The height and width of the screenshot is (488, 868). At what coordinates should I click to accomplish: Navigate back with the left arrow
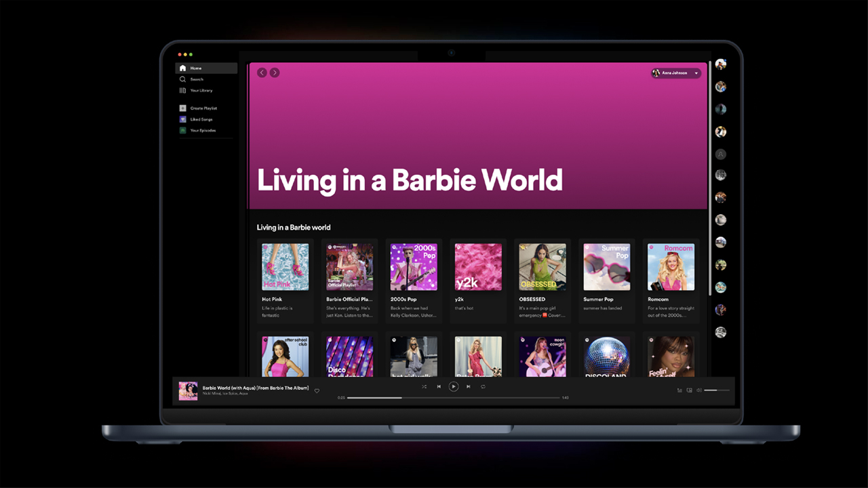click(x=262, y=73)
